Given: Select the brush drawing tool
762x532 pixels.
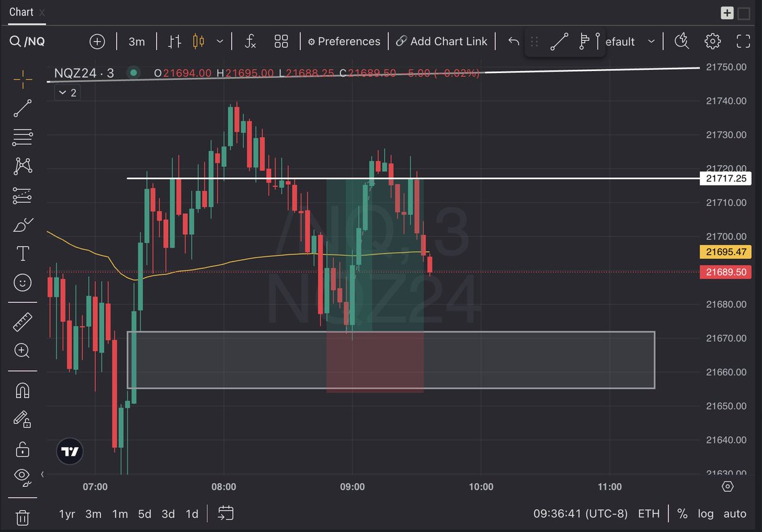Looking at the screenshot, I should (x=23, y=225).
